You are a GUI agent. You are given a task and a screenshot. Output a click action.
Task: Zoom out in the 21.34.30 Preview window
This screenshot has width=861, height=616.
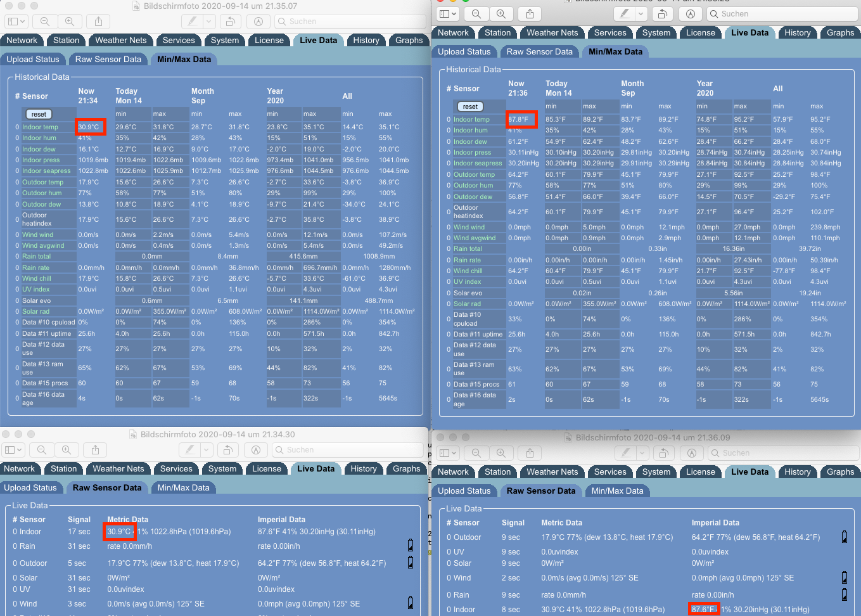[42, 449]
